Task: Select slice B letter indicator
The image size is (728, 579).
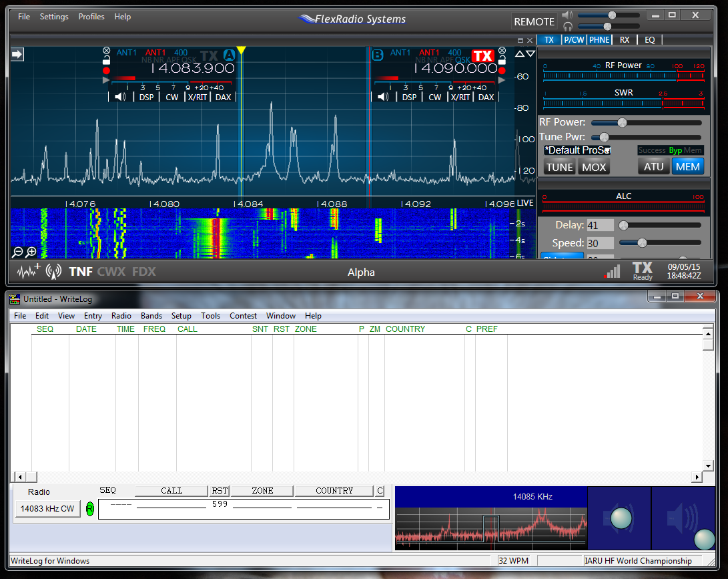Action: 378,55
